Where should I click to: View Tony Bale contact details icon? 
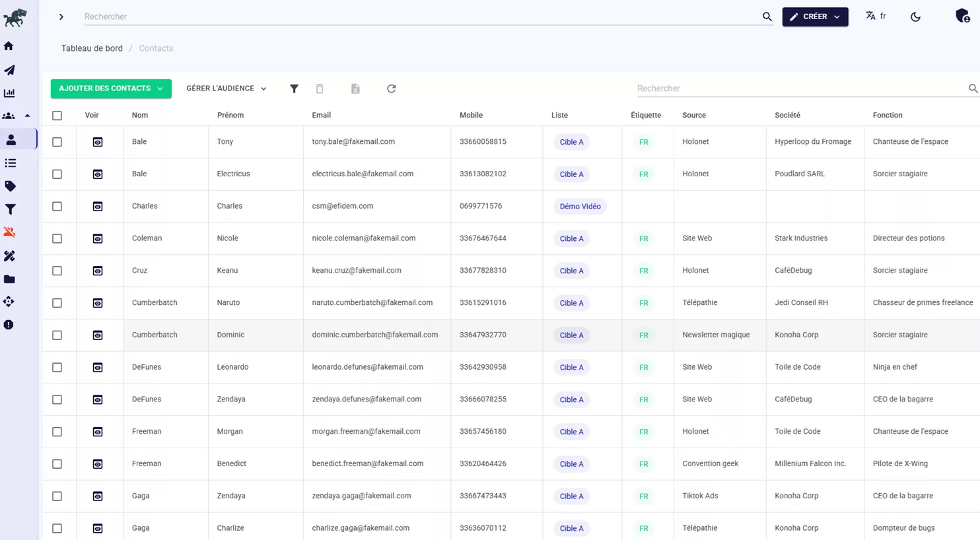pyautogui.click(x=98, y=142)
